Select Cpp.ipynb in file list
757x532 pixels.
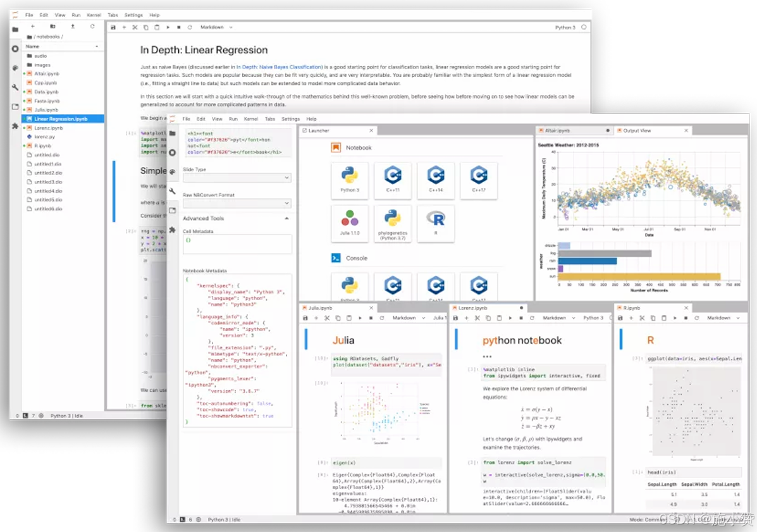(x=63, y=83)
